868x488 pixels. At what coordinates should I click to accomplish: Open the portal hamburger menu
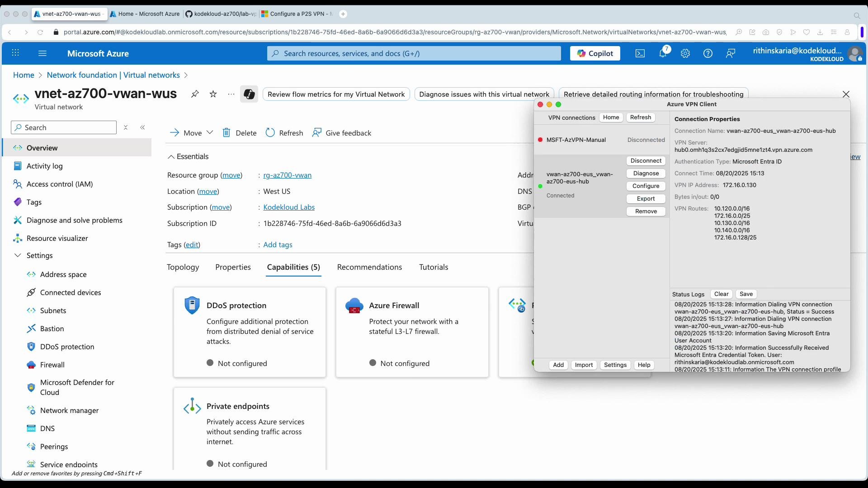coord(42,53)
